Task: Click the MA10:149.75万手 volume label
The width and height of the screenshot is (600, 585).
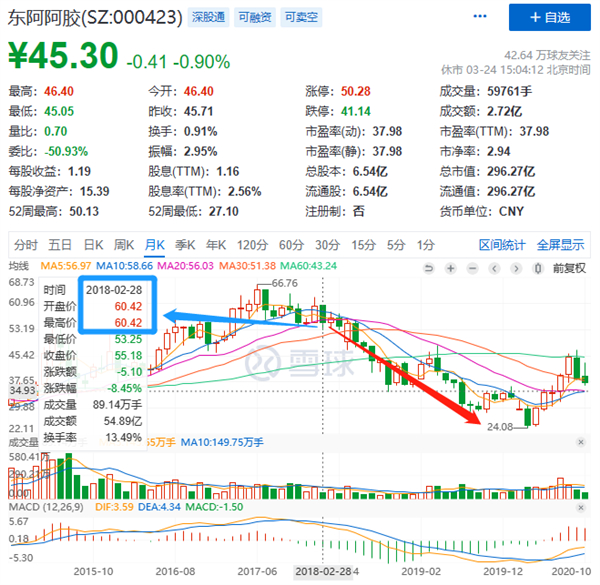Action: point(222,443)
